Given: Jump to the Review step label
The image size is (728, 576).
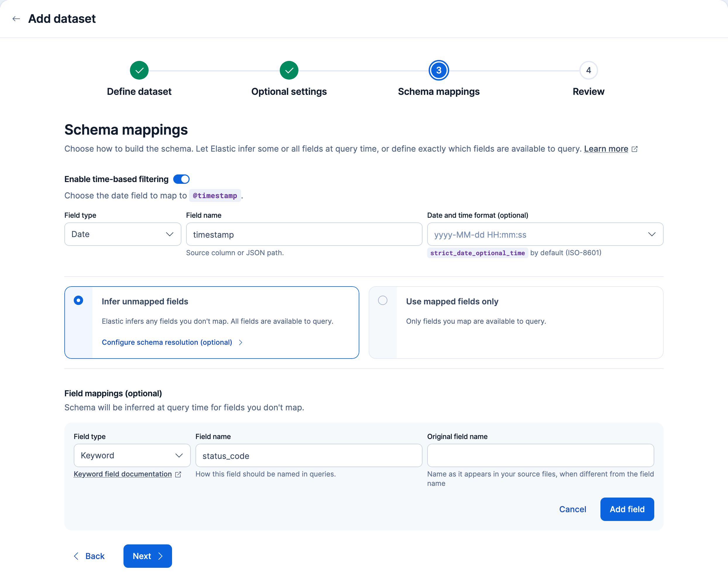Looking at the screenshot, I should [588, 91].
